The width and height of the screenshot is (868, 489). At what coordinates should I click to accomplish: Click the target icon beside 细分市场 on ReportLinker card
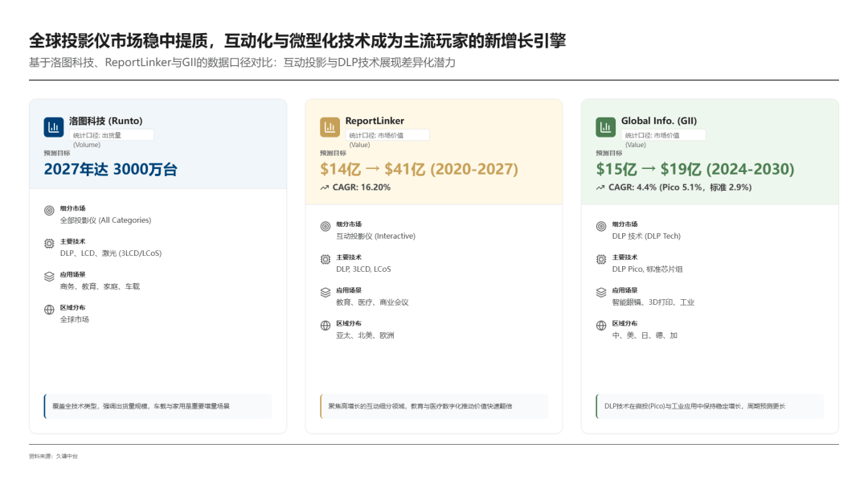(325, 224)
